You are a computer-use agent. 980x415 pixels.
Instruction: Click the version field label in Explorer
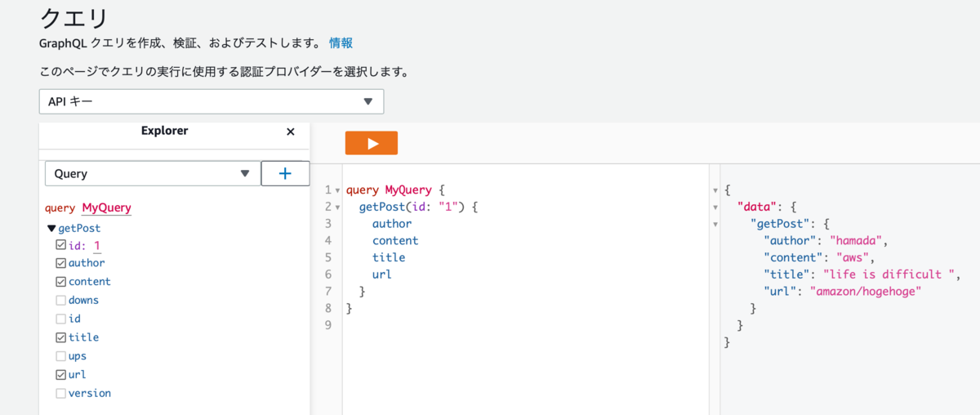click(90, 393)
